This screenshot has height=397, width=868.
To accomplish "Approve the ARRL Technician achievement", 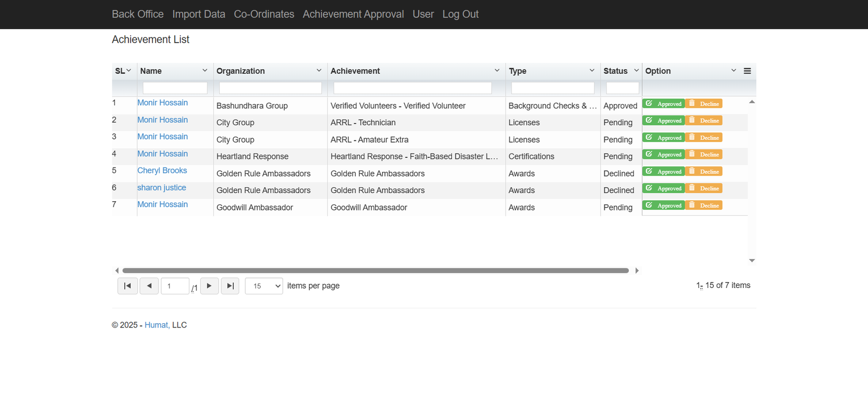I will coord(663,120).
